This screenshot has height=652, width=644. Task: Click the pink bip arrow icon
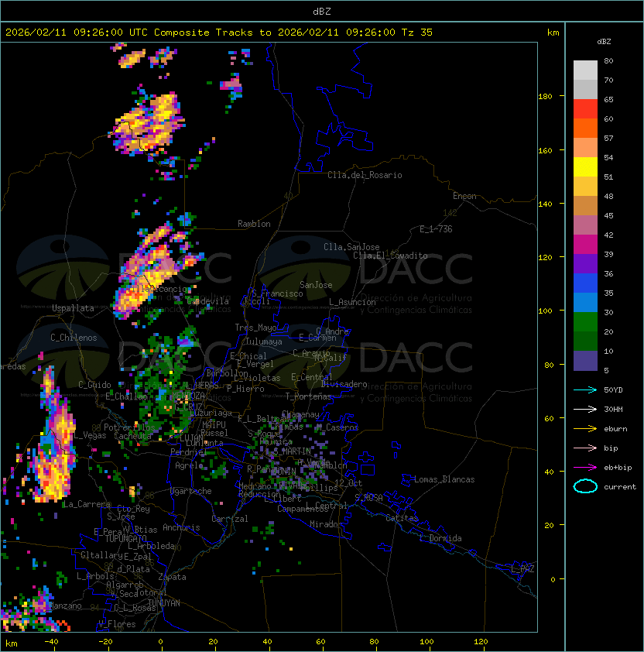pyautogui.click(x=585, y=448)
